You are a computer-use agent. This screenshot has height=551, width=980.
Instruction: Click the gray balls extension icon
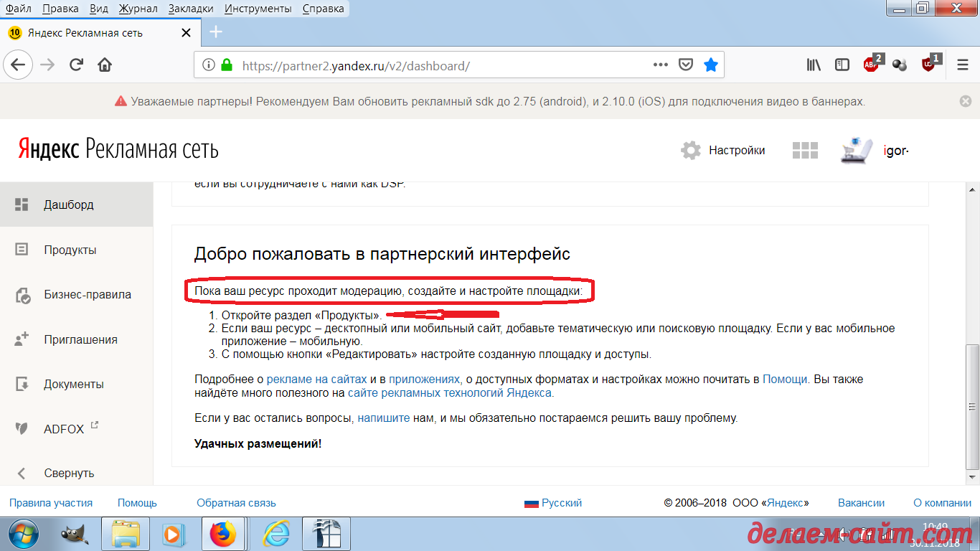(x=900, y=65)
